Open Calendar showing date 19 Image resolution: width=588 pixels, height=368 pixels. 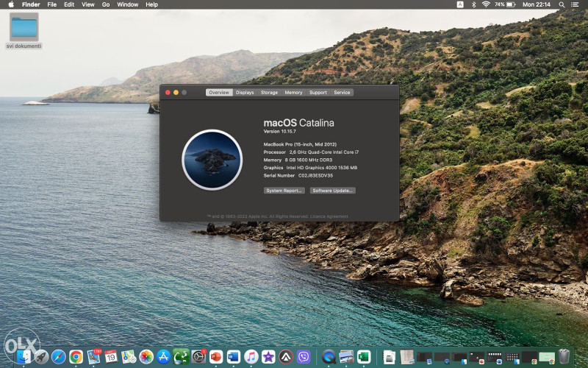(111, 357)
